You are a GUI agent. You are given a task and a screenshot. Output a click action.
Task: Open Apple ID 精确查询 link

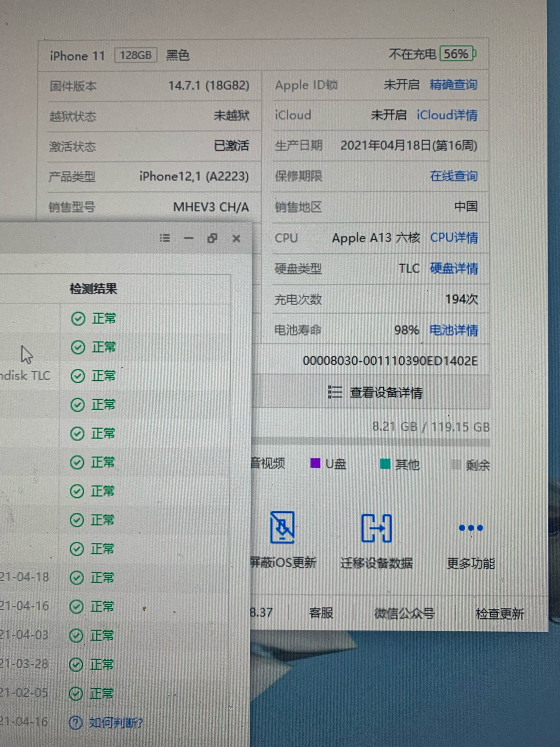(x=453, y=85)
